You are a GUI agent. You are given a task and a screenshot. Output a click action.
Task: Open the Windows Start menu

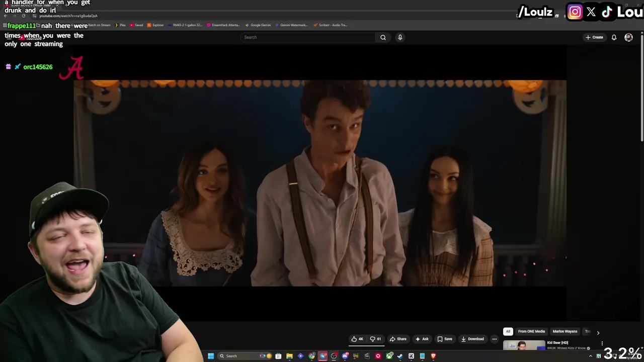point(211,356)
